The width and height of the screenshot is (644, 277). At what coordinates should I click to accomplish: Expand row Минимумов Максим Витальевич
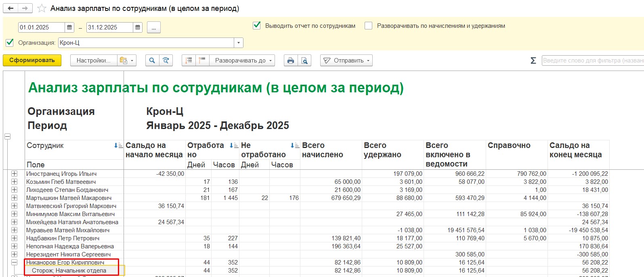pos(15,214)
